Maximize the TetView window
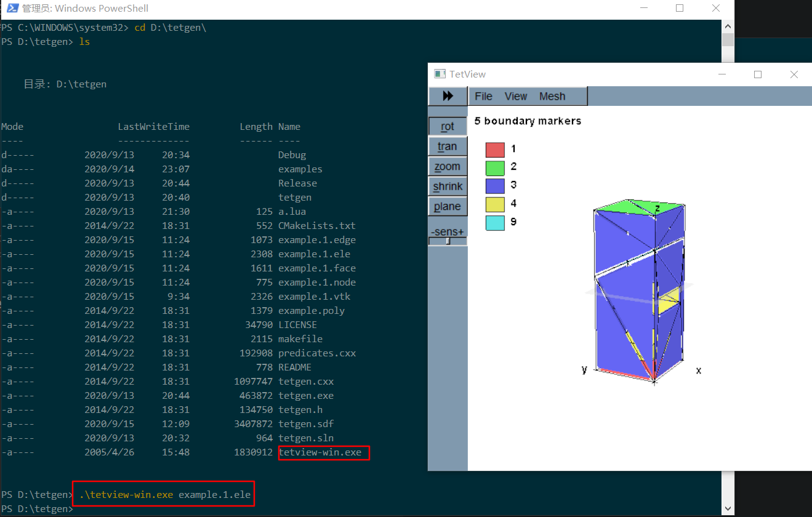812x517 pixels. 758,74
